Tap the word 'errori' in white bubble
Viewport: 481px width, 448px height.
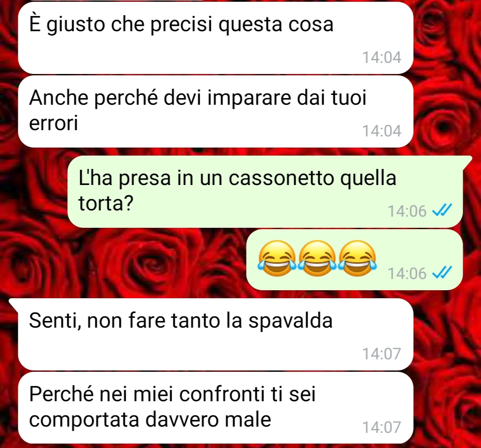53,123
